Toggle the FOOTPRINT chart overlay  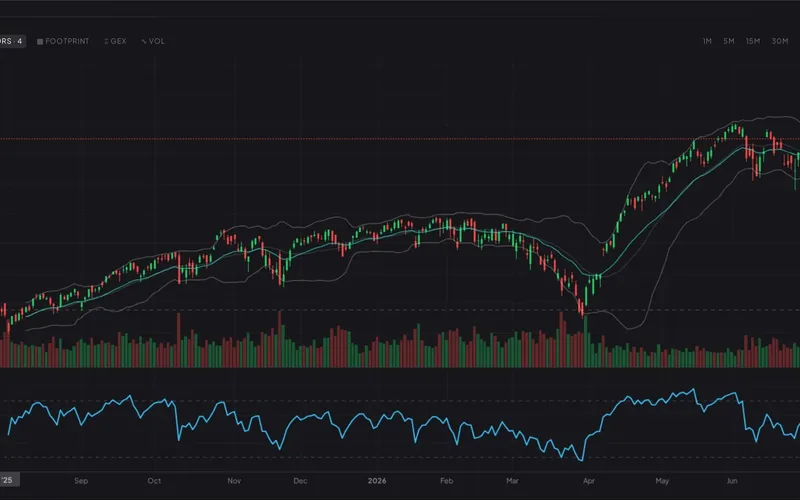(x=63, y=41)
